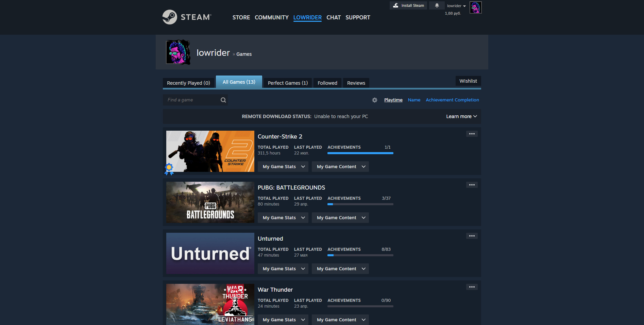644x325 pixels.
Task: Sort games by Name
Action: [414, 100]
